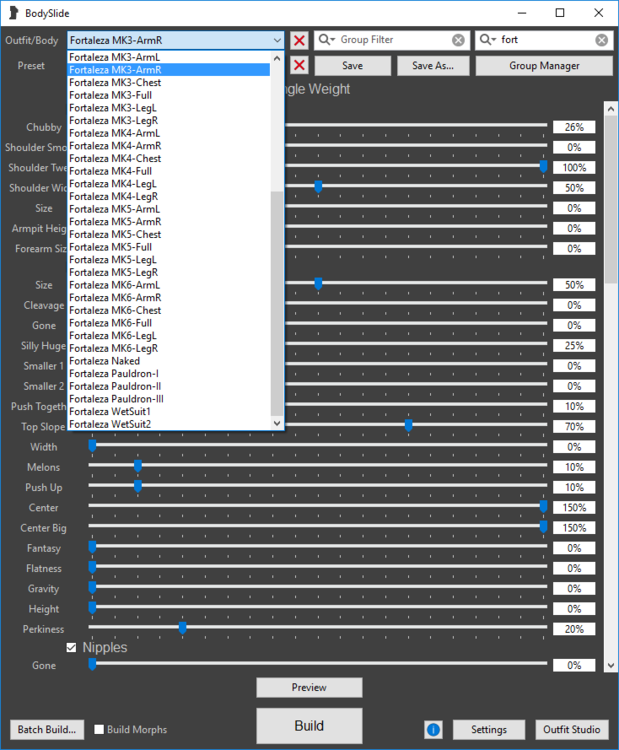Select Fortaleza MK4-LegL entry

(x=169, y=184)
